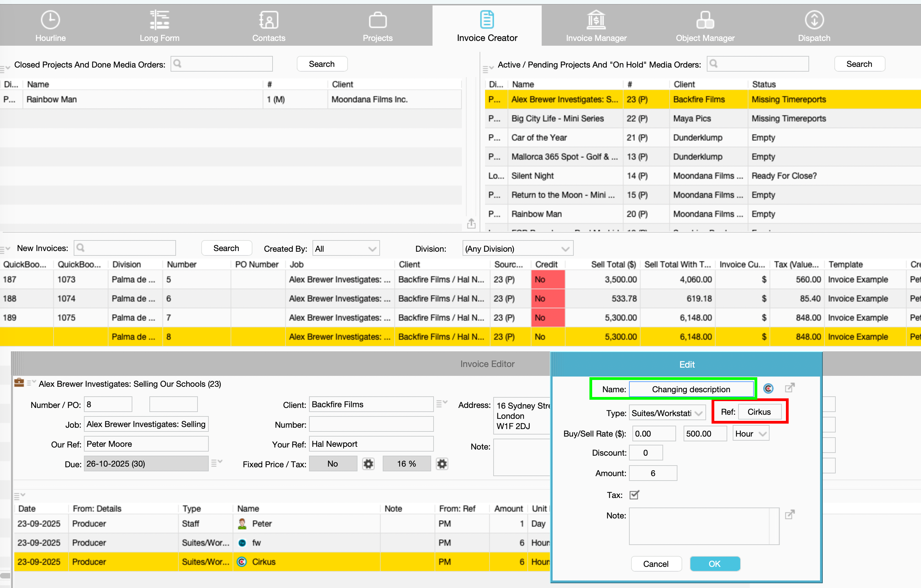Toggle the Tax checkbox in Edit dialog
The image size is (921, 588).
coord(634,495)
